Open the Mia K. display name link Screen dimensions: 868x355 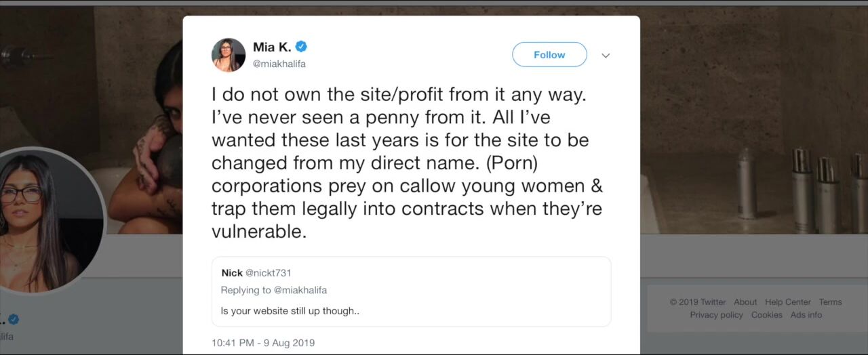[x=271, y=47]
